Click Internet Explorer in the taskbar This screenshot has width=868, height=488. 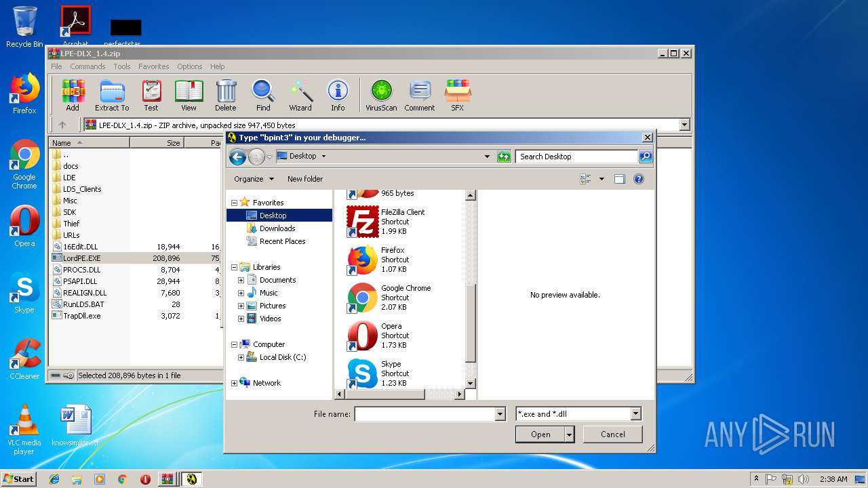pos(54,479)
